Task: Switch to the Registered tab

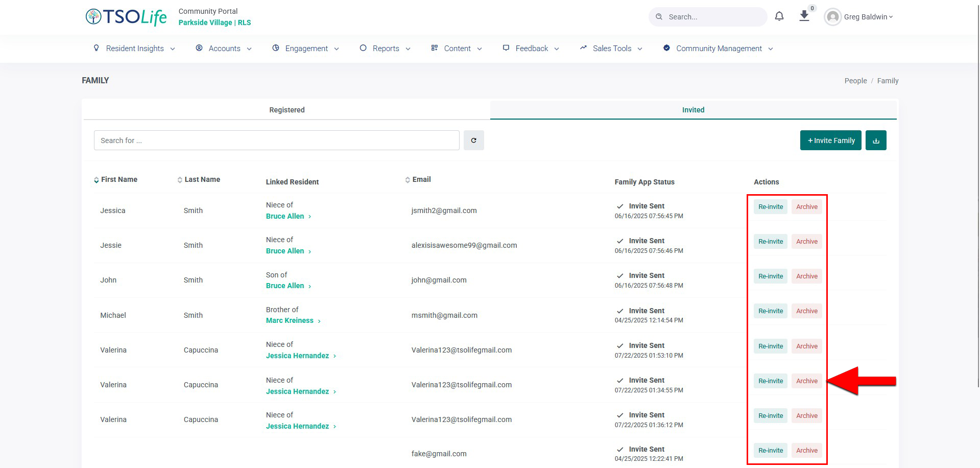Action: click(287, 110)
